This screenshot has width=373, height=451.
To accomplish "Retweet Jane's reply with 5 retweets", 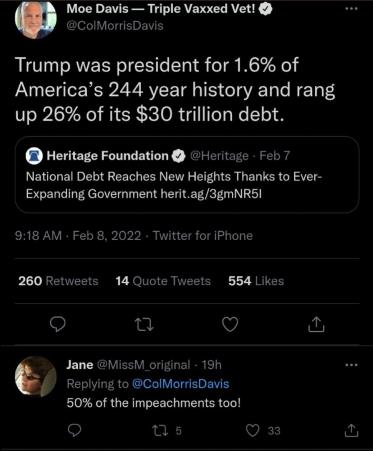I will (x=166, y=431).
